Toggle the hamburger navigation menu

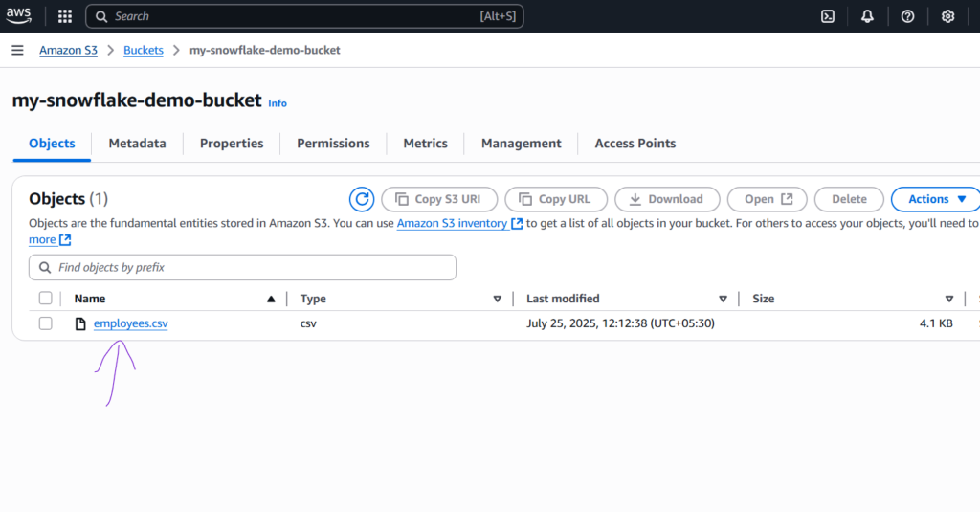[17, 50]
